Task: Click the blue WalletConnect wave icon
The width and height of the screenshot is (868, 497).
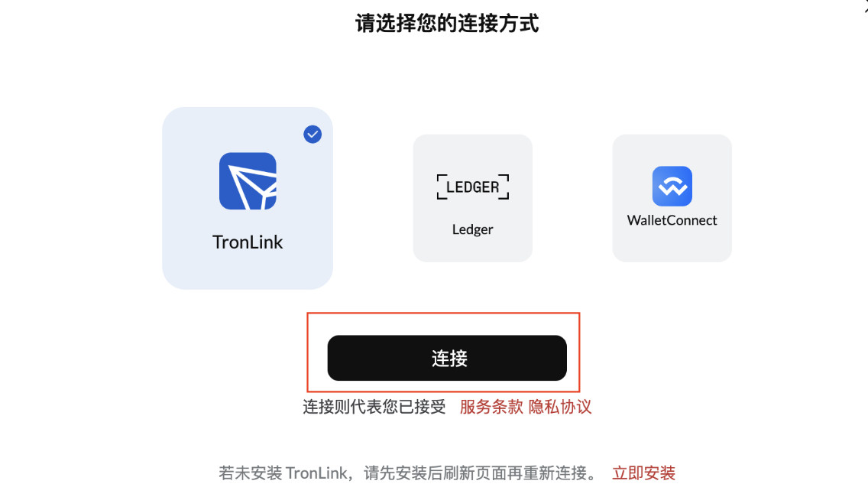Action: (672, 186)
